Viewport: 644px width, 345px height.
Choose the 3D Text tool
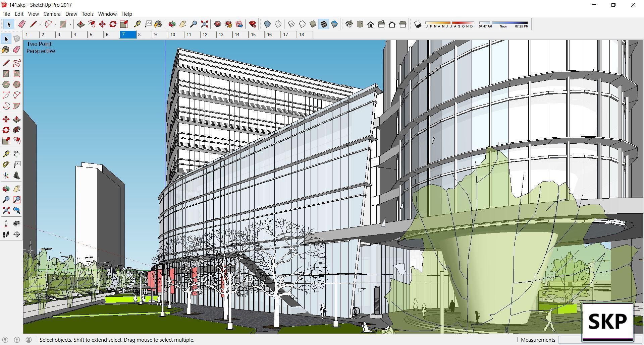pyautogui.click(x=17, y=176)
